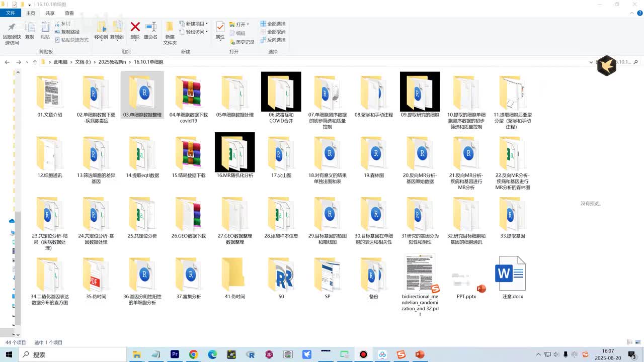Deselect everything with 全部取消
The width and height of the screenshot is (644, 362).
coord(273,32)
